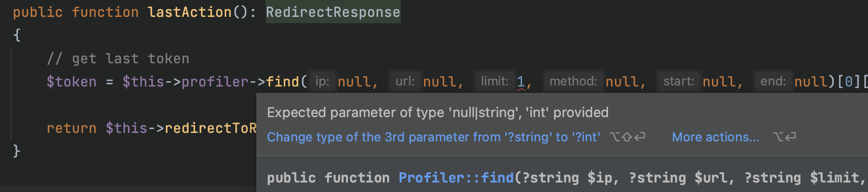The width and height of the screenshot is (868, 192).
Task: Click the Profiler::find link in the popup
Action: (456, 178)
